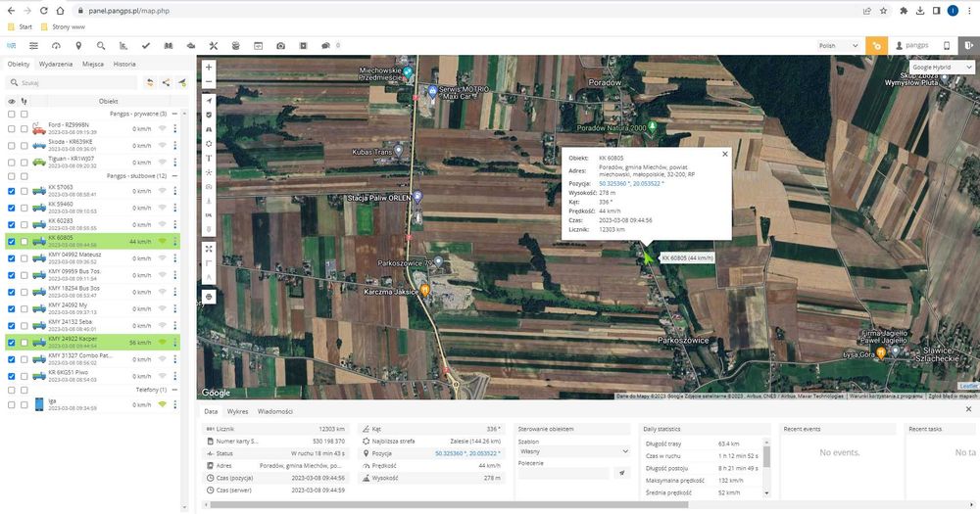The height and width of the screenshot is (514, 980).
Task: Open the Google Hybrid map type dropdown
Action: coord(939,68)
